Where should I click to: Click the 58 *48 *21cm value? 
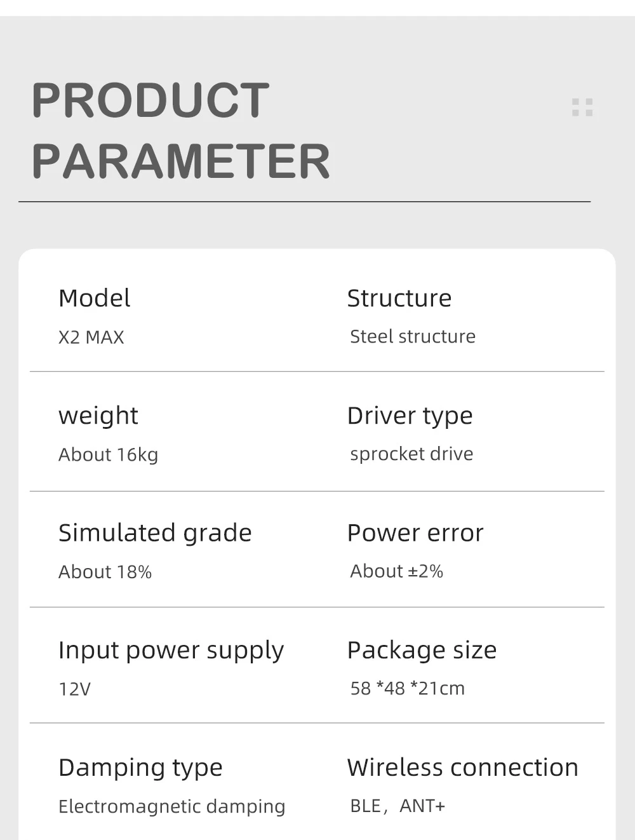click(x=408, y=688)
